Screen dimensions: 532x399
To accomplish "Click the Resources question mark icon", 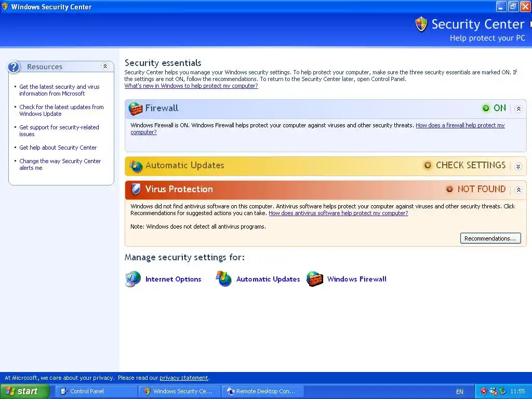I will (14, 67).
